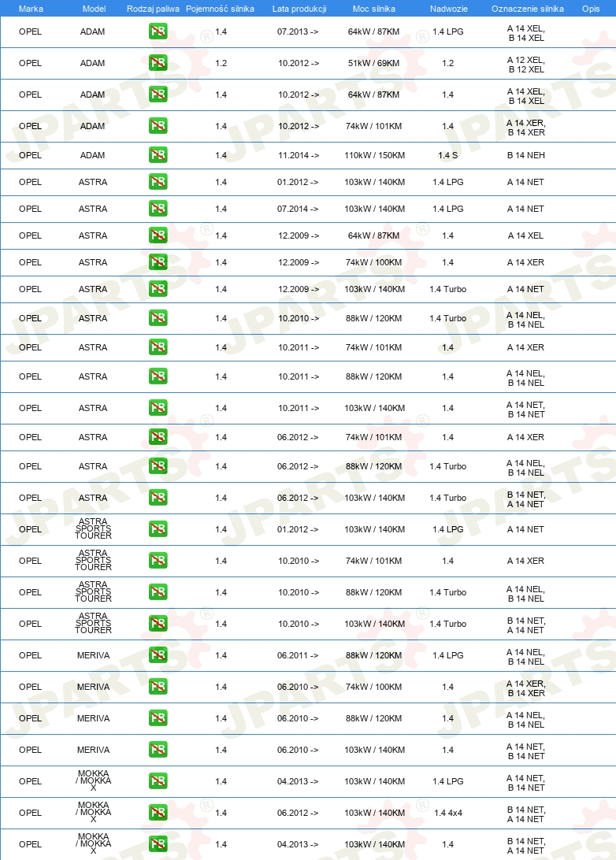This screenshot has height=860, width=616.
Task: Select the Pojemność silnika column header
Action: [220, 9]
